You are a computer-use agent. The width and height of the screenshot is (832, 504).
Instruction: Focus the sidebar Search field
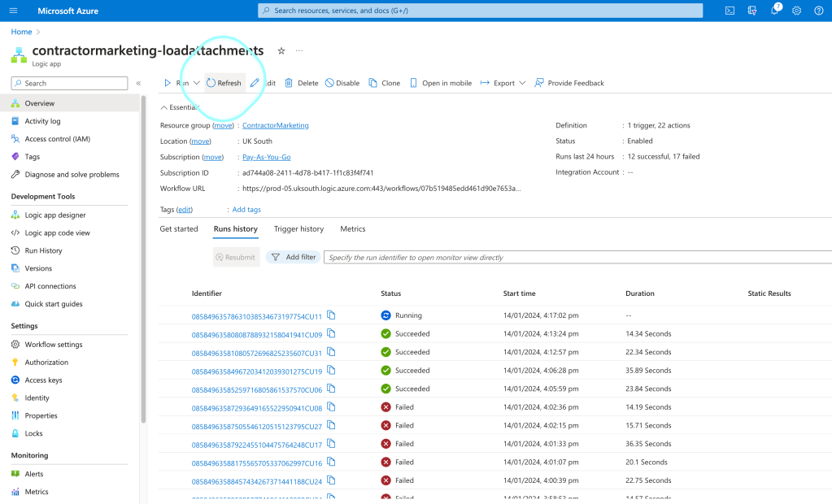tap(69, 83)
